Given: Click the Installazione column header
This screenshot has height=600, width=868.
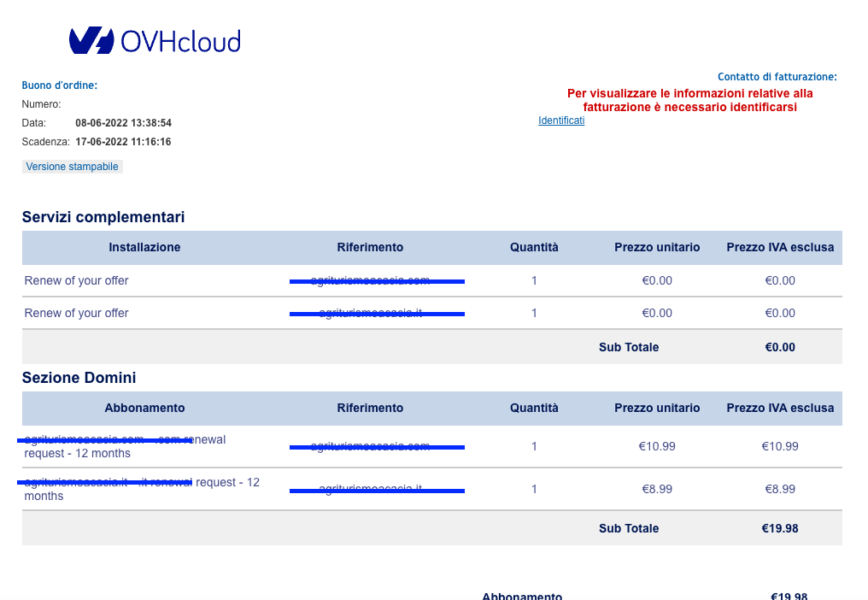Looking at the screenshot, I should pyautogui.click(x=144, y=247).
